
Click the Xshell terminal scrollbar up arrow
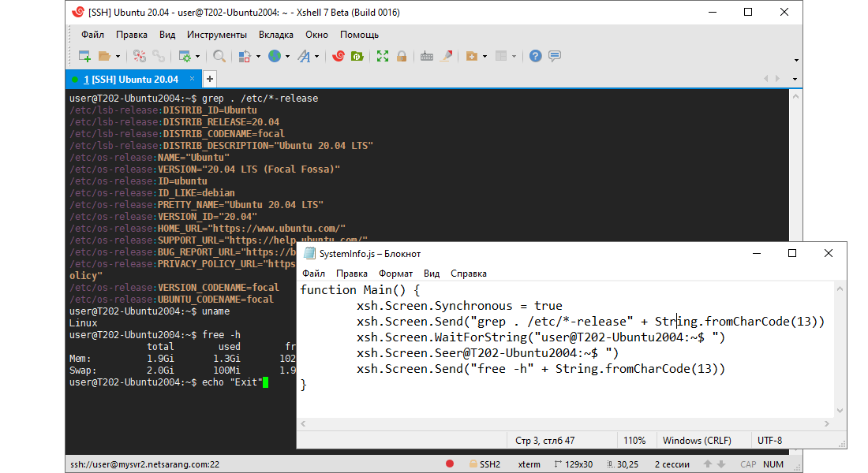click(x=795, y=96)
